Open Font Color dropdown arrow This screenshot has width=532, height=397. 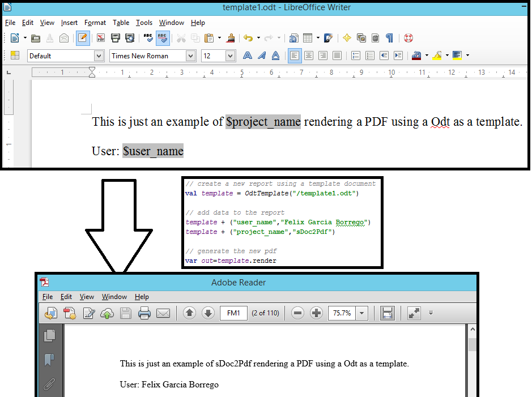pos(427,56)
